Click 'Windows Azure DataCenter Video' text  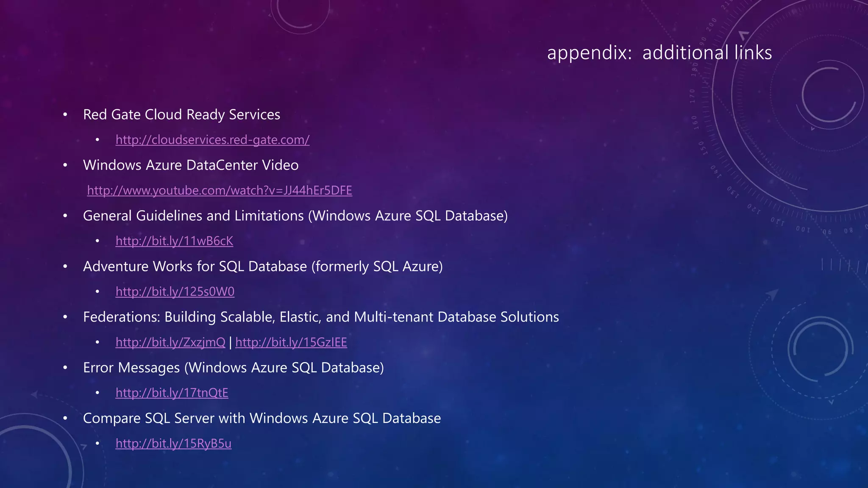click(191, 165)
